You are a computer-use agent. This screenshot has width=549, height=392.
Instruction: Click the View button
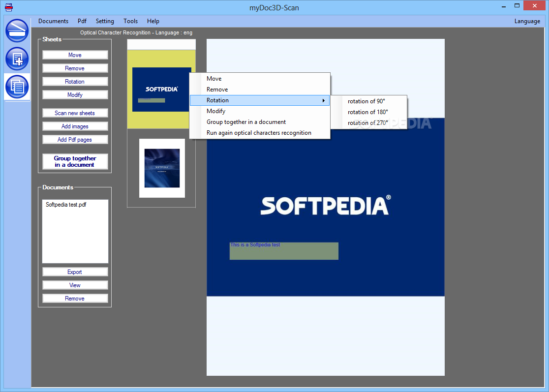pos(75,285)
